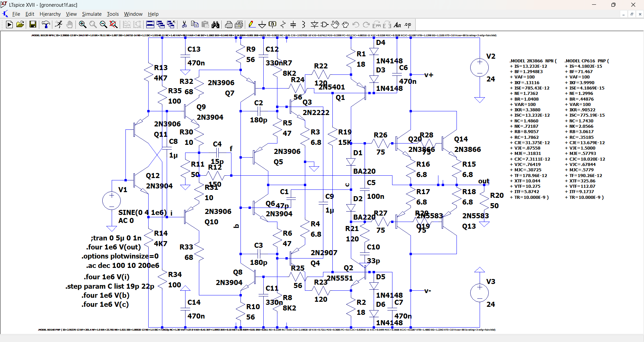
Task: Place a Diode component
Action: click(x=314, y=24)
